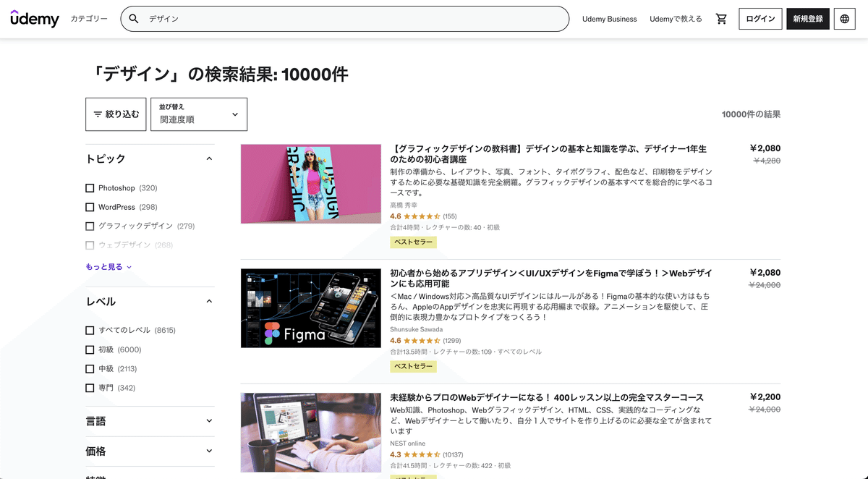Click instructor name 高橋 秀幸
Image resolution: width=868 pixels, height=479 pixels.
[x=404, y=205]
